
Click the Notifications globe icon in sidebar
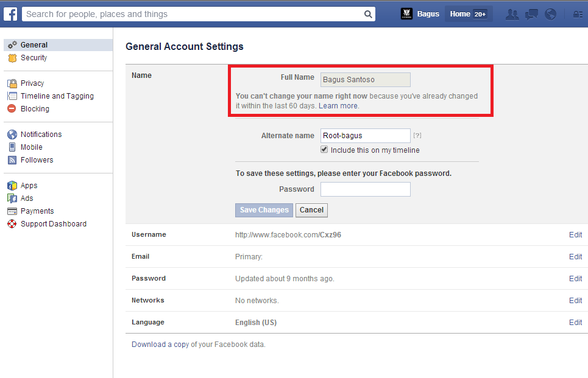point(12,134)
